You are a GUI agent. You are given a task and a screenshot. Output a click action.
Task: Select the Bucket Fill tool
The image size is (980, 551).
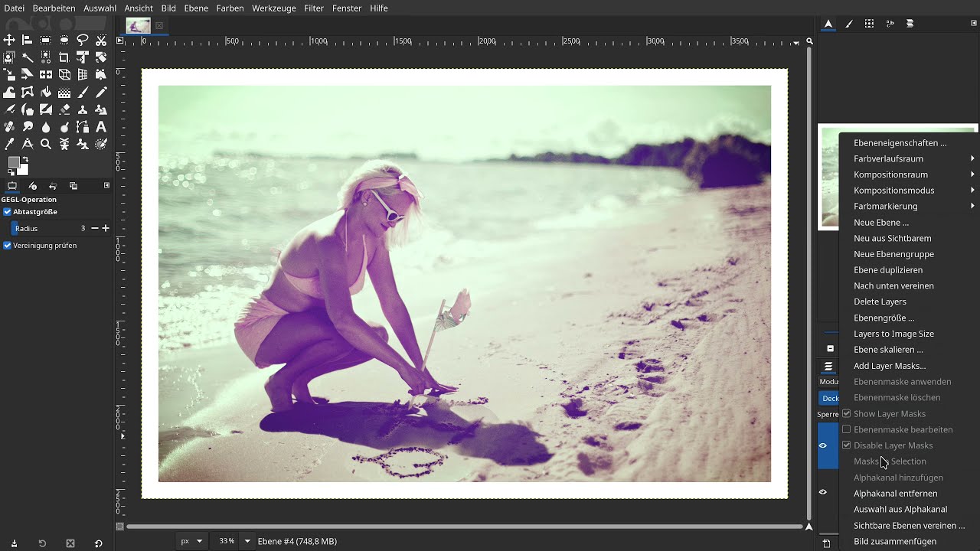[x=46, y=92]
